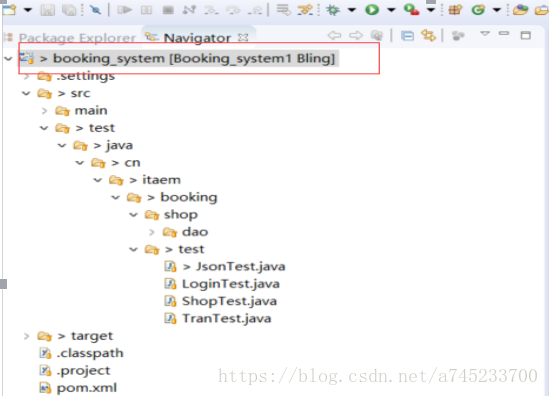Viewport: 549px width, 396px height.
Task: Toggle Link with Editor
Action: 429,35
